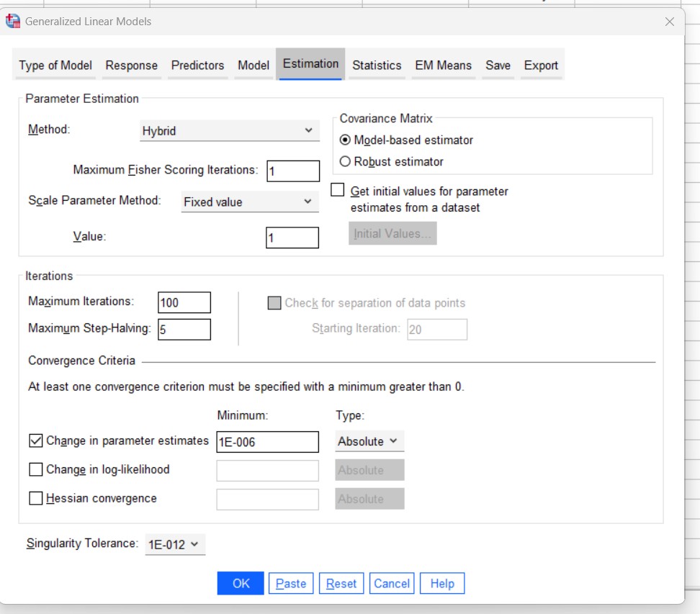
Task: Tick the Hessian convergence checkbox
Action: click(x=36, y=498)
